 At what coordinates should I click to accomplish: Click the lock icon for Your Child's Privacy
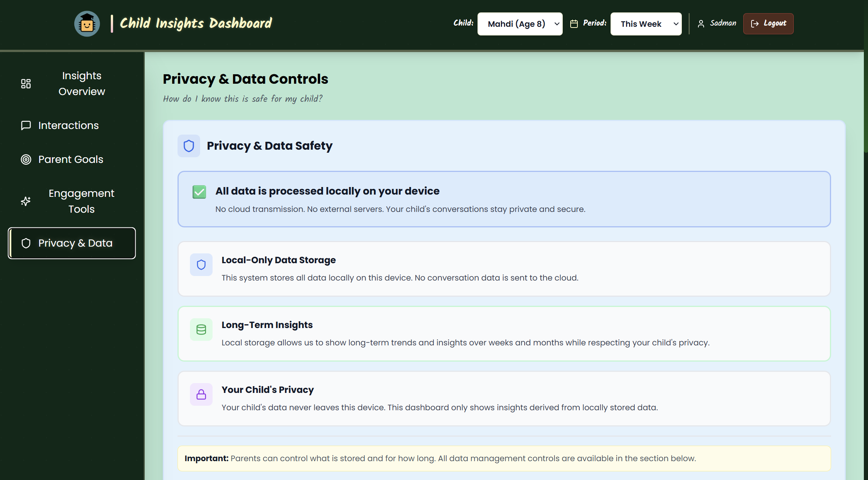point(201,394)
